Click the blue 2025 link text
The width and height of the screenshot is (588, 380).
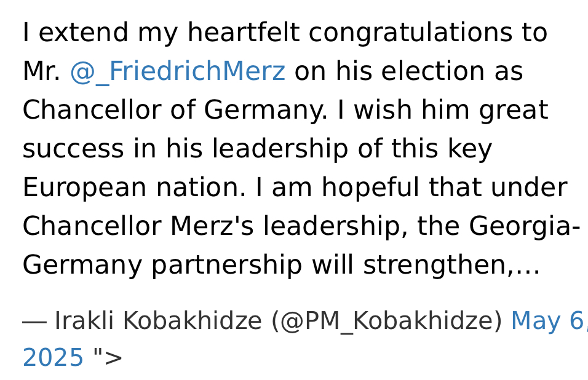[x=53, y=357]
